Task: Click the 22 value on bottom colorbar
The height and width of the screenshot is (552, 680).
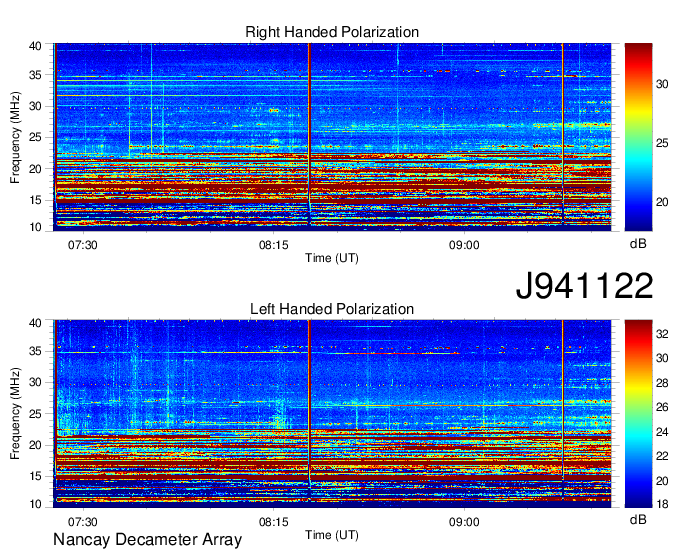Action: (x=662, y=456)
